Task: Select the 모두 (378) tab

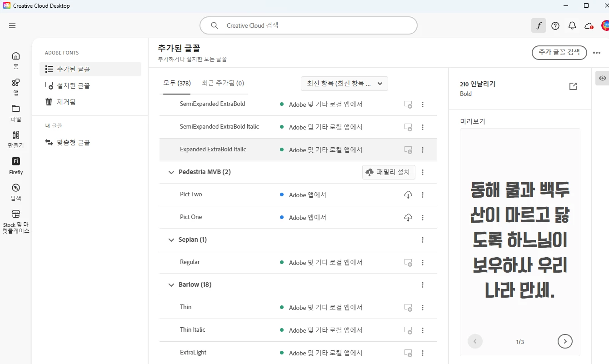Action: click(x=177, y=83)
